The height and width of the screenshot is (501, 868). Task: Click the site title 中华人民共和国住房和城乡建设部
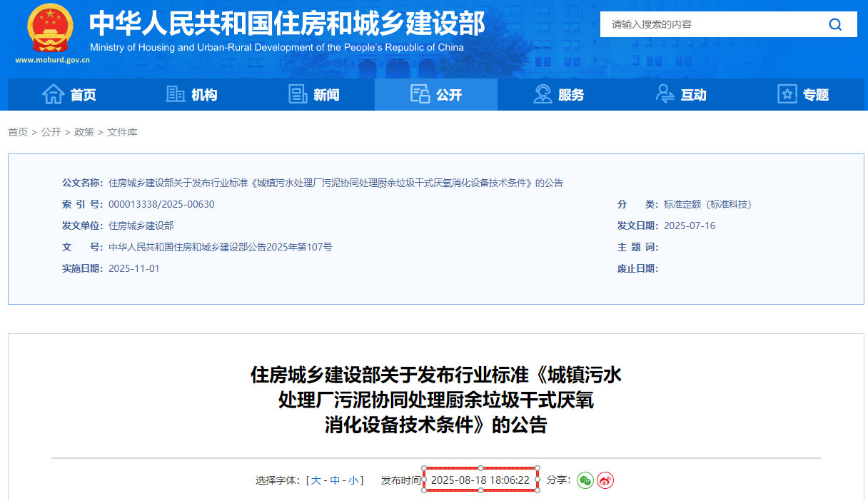[x=287, y=24]
